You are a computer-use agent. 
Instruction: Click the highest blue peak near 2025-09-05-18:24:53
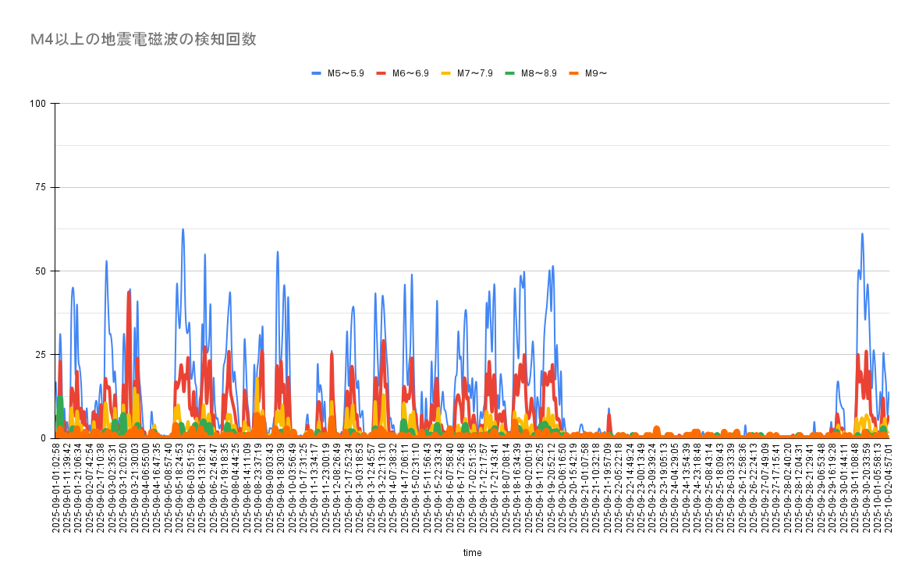click(x=183, y=229)
